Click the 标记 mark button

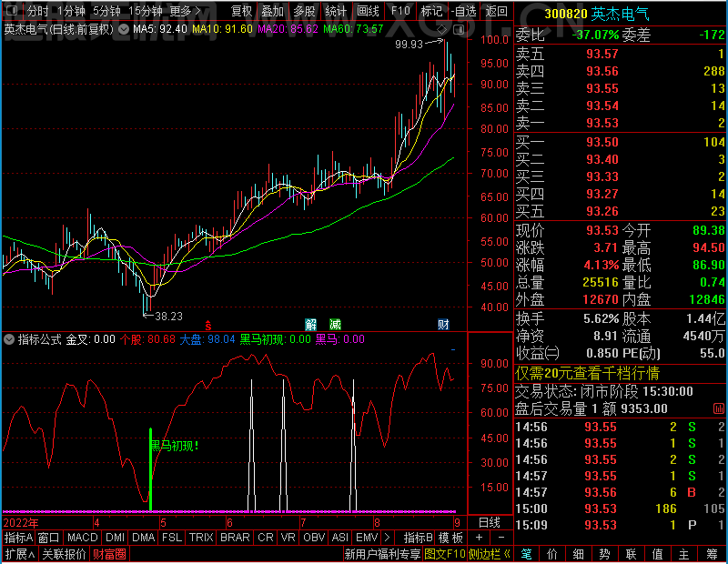[x=431, y=11]
